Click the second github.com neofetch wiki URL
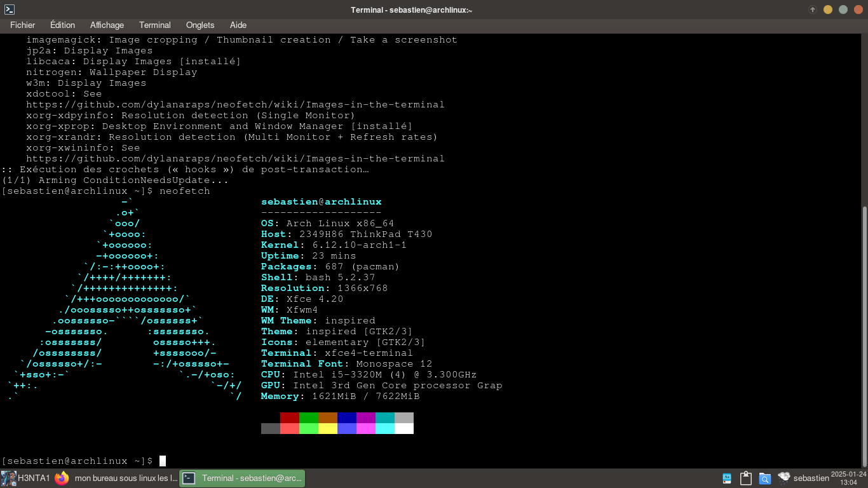 pos(235,158)
